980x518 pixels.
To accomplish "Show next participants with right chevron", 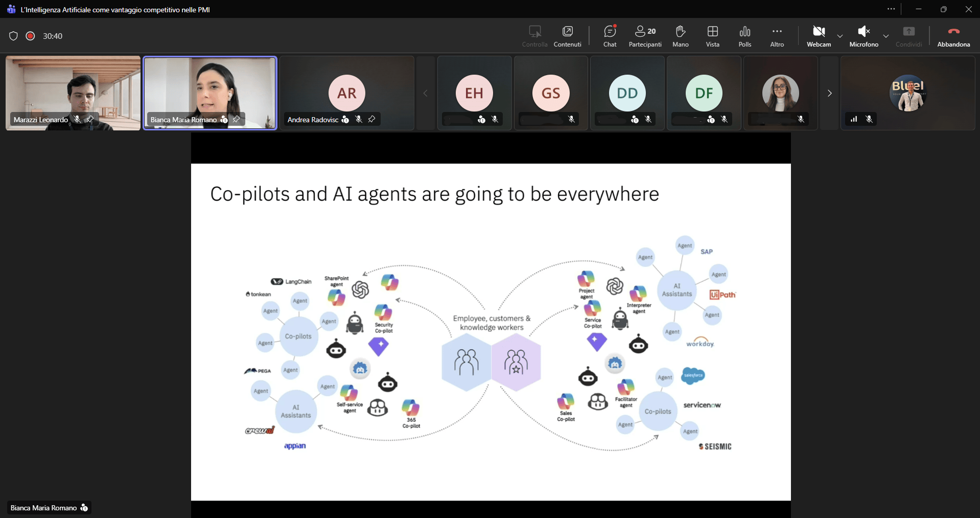I will (829, 93).
